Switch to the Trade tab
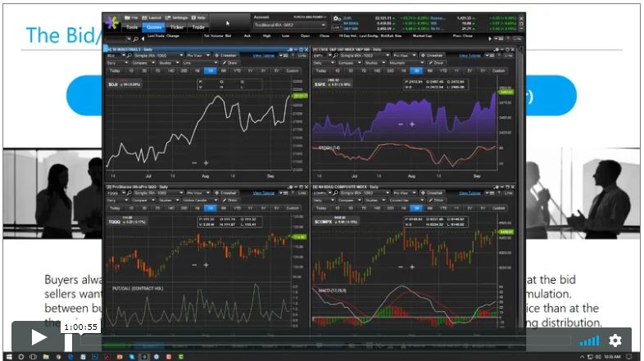Screen dimensions: 644x361 197,27
